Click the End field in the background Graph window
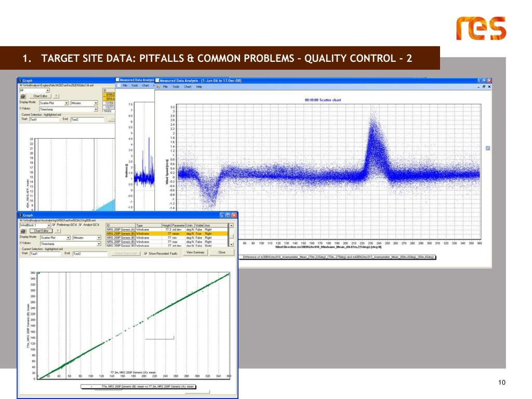This screenshot has width=532, height=399. pyautogui.click(x=87, y=119)
